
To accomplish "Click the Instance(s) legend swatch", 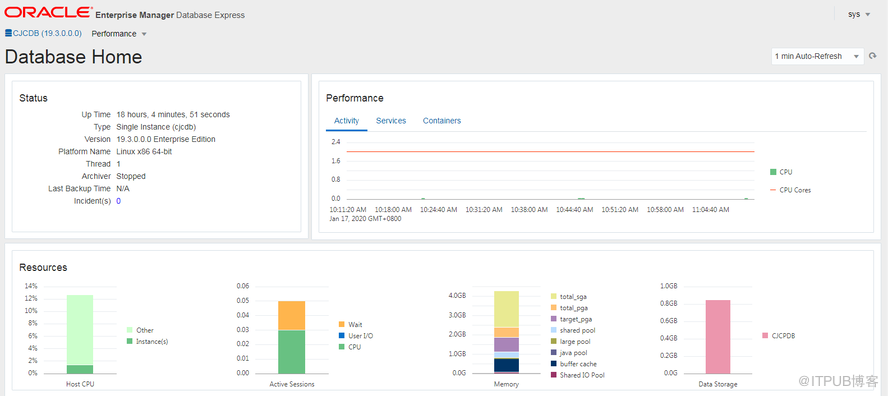I will click(129, 341).
